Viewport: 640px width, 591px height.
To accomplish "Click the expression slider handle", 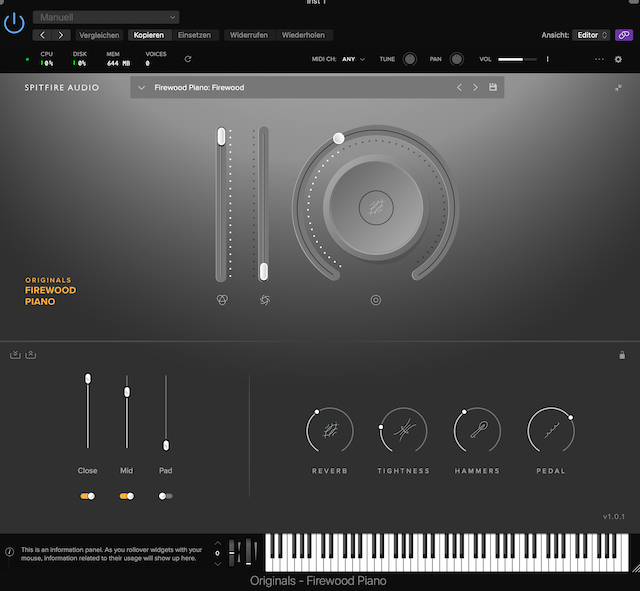I will [x=221, y=136].
